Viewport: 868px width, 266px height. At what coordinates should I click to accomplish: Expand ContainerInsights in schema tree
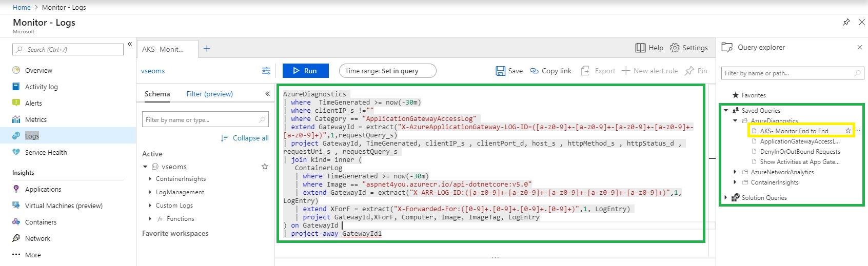(x=150, y=179)
